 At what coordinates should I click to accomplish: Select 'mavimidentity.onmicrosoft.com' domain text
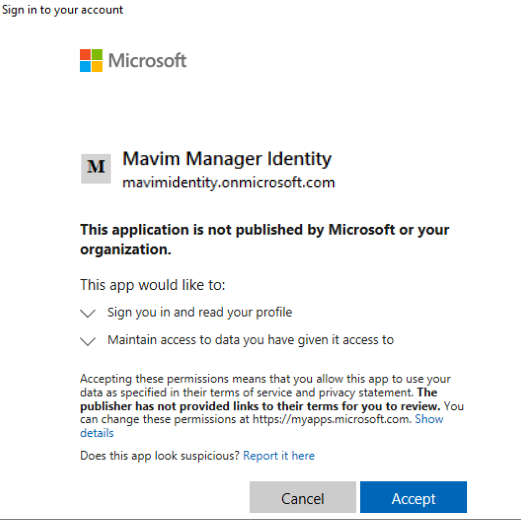coord(229,183)
